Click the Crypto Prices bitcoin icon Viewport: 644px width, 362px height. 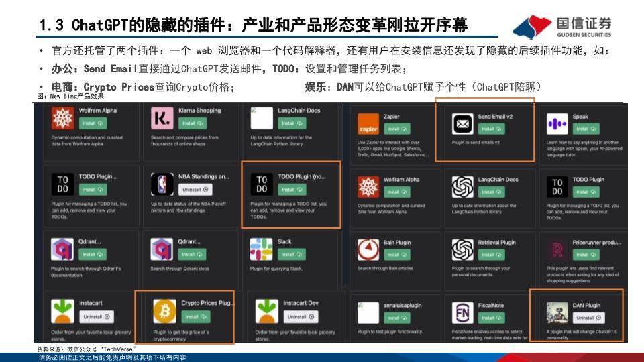pyautogui.click(x=165, y=310)
